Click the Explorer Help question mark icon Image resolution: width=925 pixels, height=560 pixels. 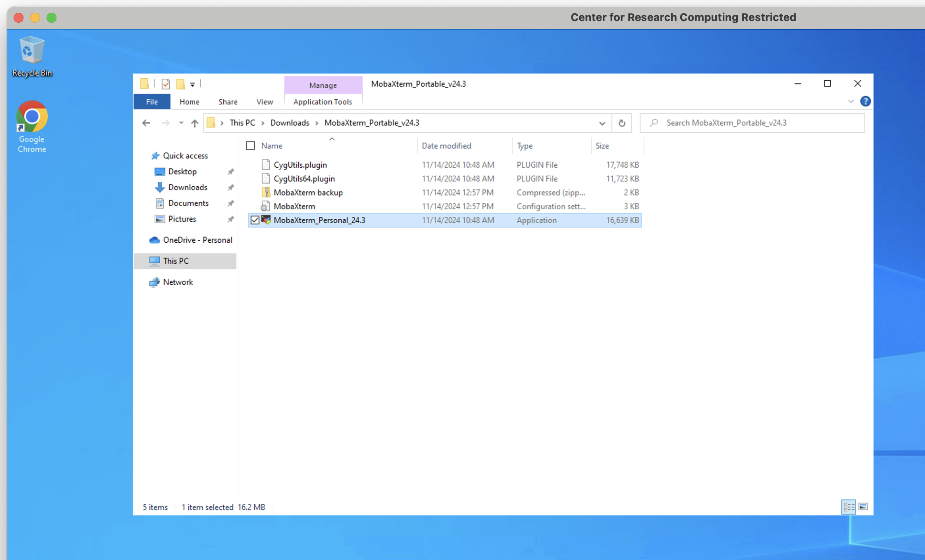865,101
